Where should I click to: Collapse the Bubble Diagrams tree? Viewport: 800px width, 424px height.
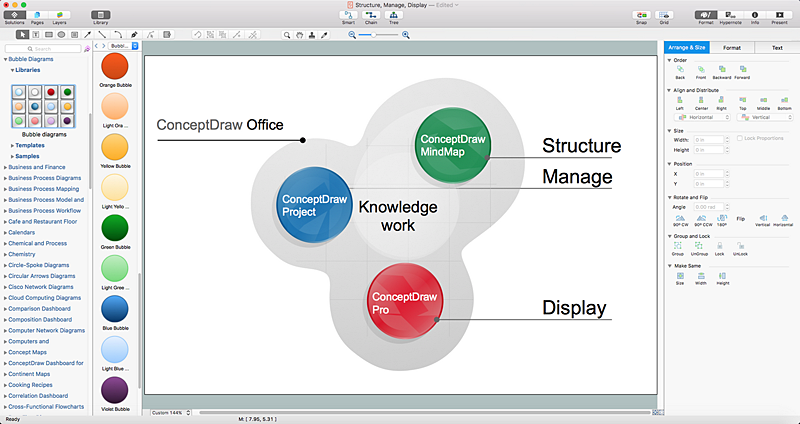[6, 59]
